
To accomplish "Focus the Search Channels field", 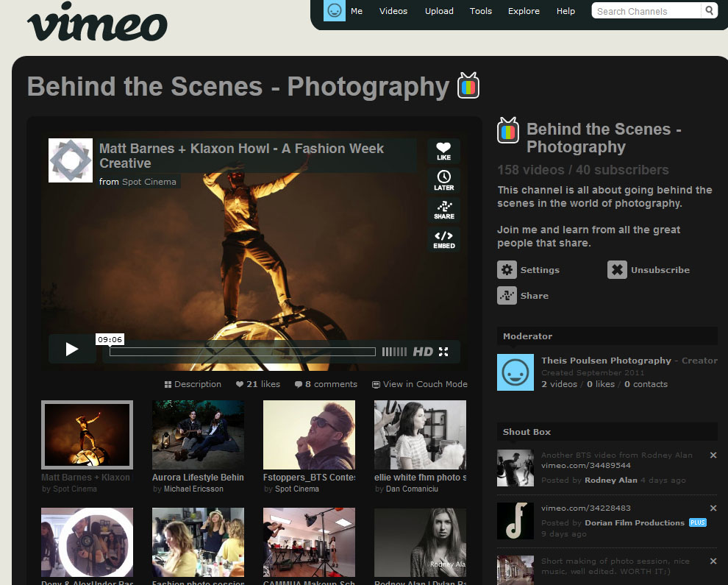I will coord(646,11).
